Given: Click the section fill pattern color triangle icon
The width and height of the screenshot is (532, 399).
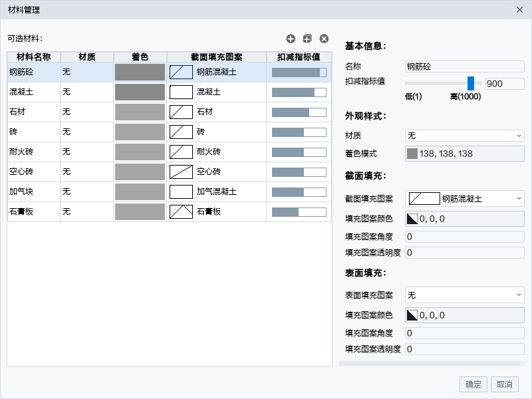Looking at the screenshot, I should click(412, 219).
